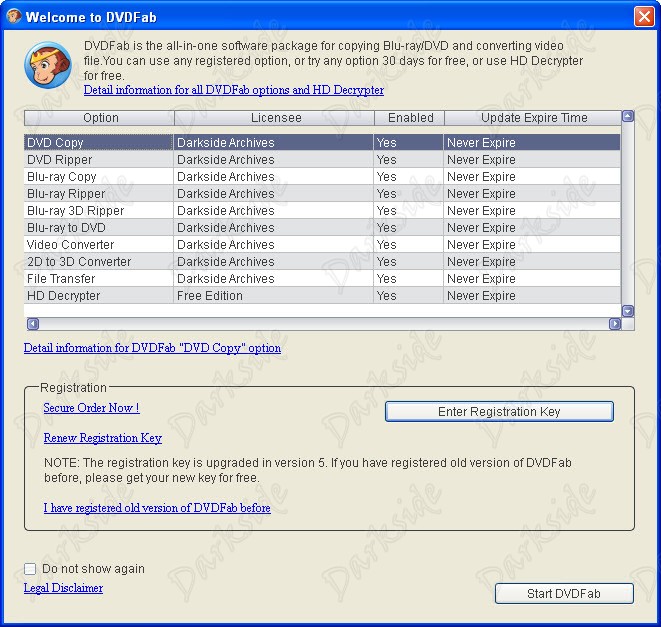
Task: Click I have registered old version link
Action: point(157,508)
